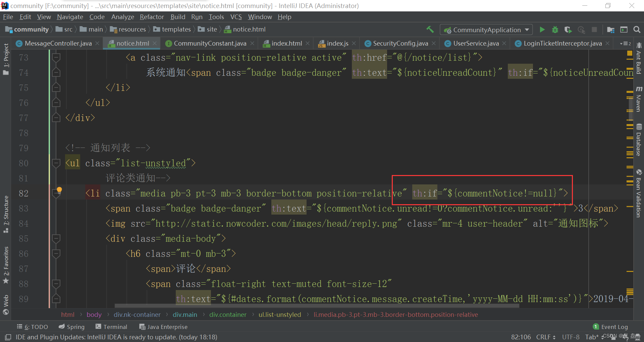Open the Favorites tool window
644x342 pixels.
pos(6,265)
